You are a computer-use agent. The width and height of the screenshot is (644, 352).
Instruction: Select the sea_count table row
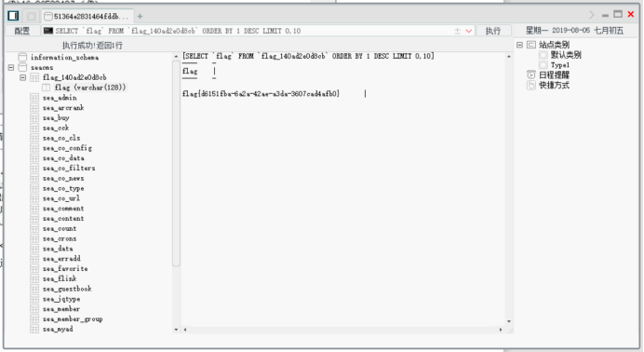(x=60, y=228)
